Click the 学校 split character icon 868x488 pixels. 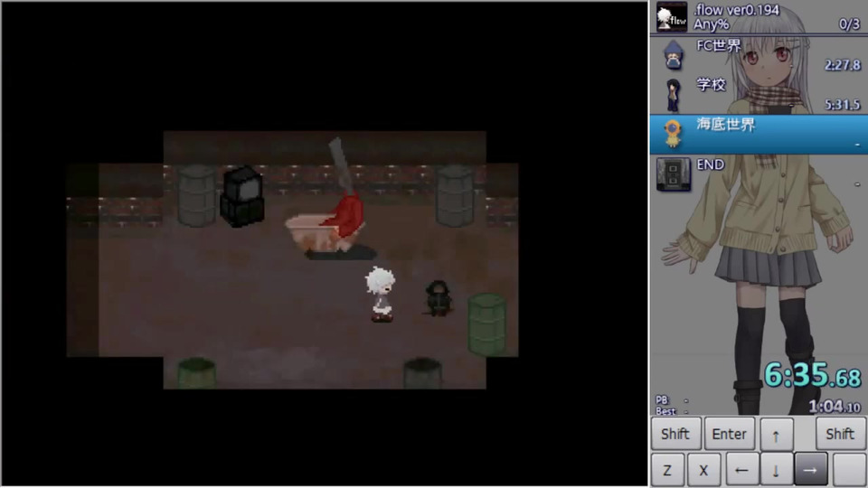tap(673, 95)
